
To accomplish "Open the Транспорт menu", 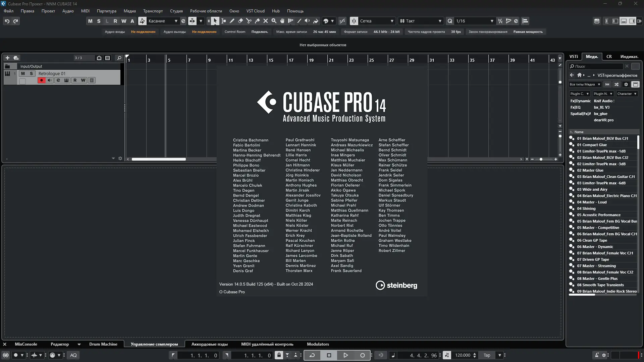I will [x=153, y=11].
